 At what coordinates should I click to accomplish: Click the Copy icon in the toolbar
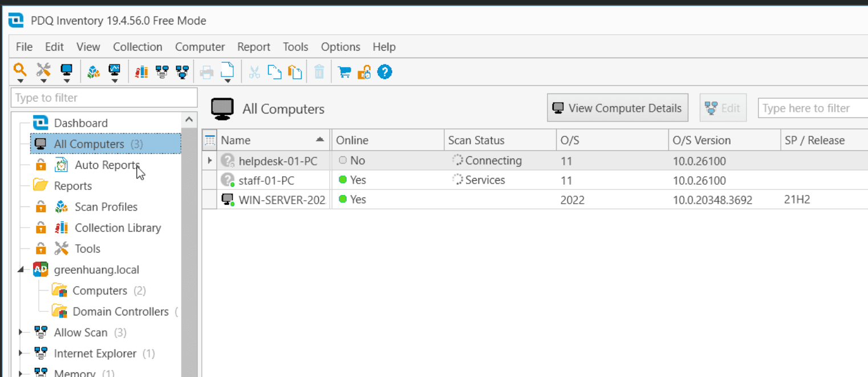(275, 72)
